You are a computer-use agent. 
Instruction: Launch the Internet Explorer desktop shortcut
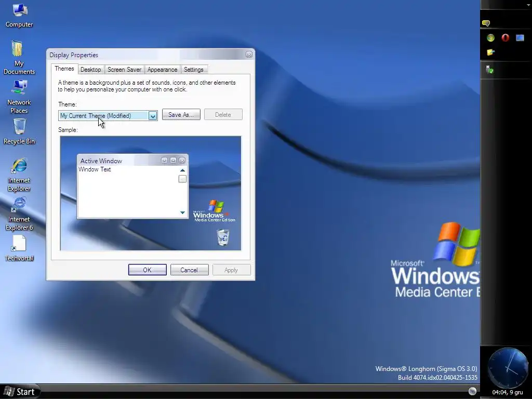[19, 175]
